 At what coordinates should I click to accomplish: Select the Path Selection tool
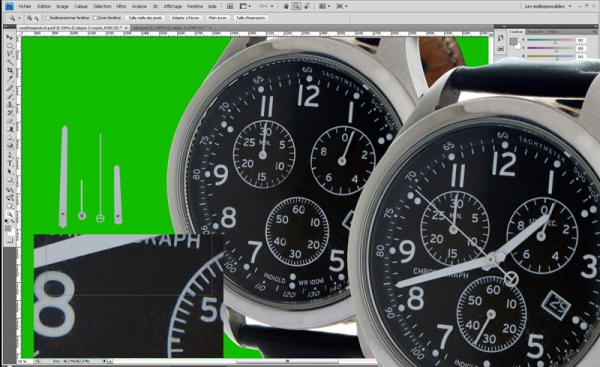click(10, 172)
